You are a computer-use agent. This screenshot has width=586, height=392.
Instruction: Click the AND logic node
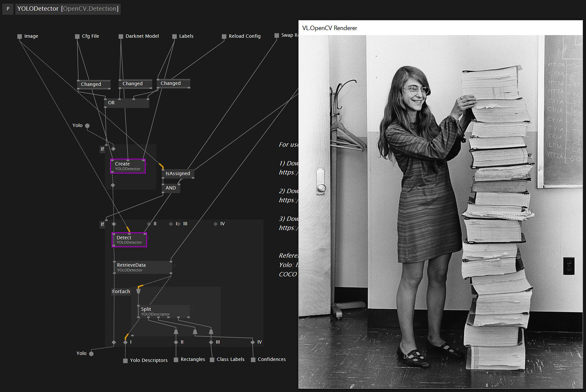point(171,188)
